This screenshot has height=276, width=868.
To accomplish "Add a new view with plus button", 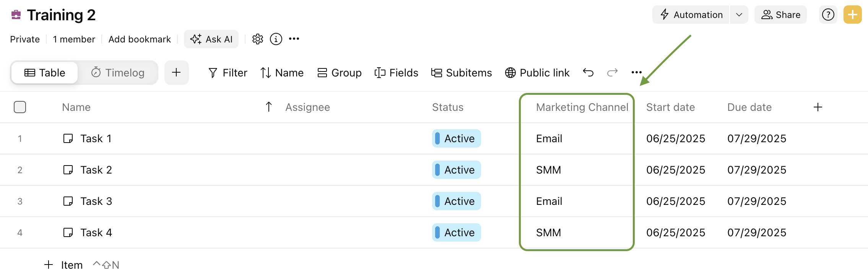I will [x=176, y=73].
